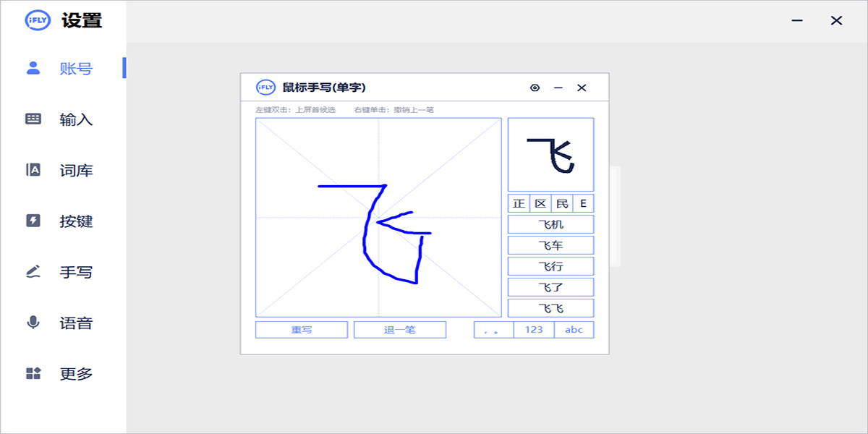Open the 词库 dictionary icon

point(33,171)
